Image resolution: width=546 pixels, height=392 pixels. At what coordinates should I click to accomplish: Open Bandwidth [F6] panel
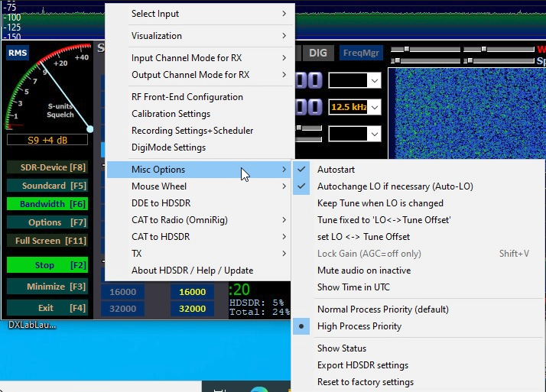(47, 204)
